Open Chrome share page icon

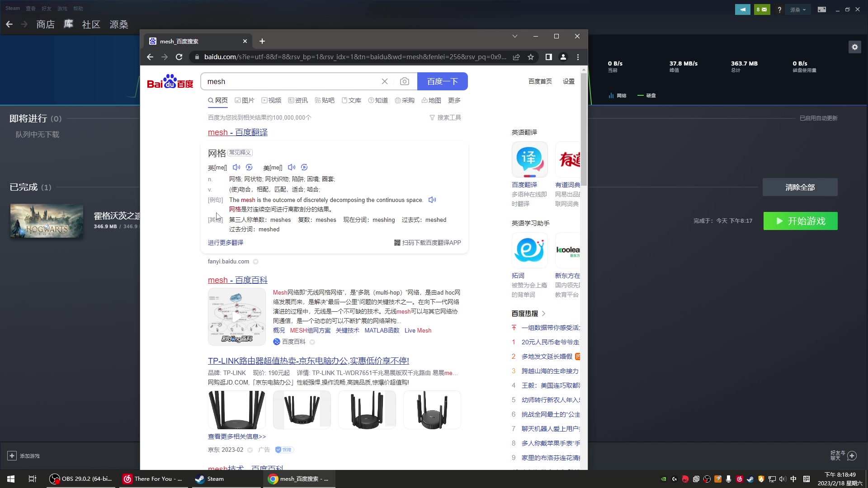[x=516, y=57]
